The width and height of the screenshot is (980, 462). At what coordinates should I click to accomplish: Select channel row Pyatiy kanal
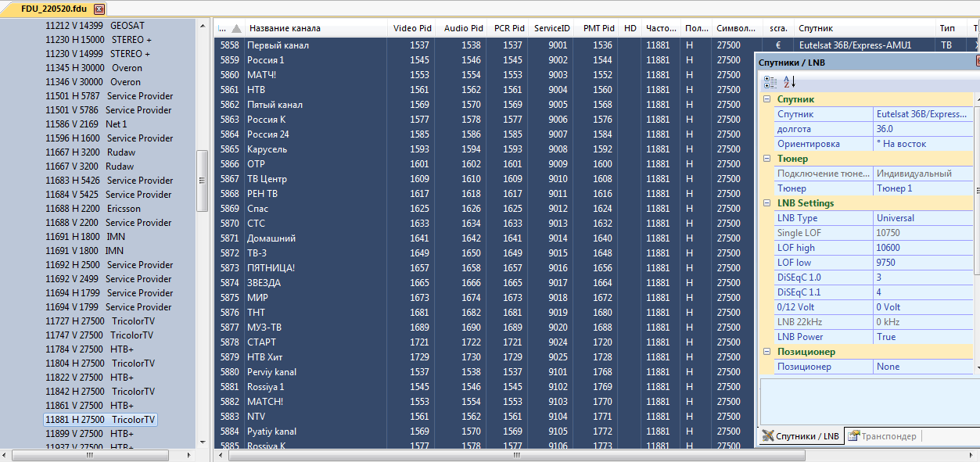pos(486,432)
